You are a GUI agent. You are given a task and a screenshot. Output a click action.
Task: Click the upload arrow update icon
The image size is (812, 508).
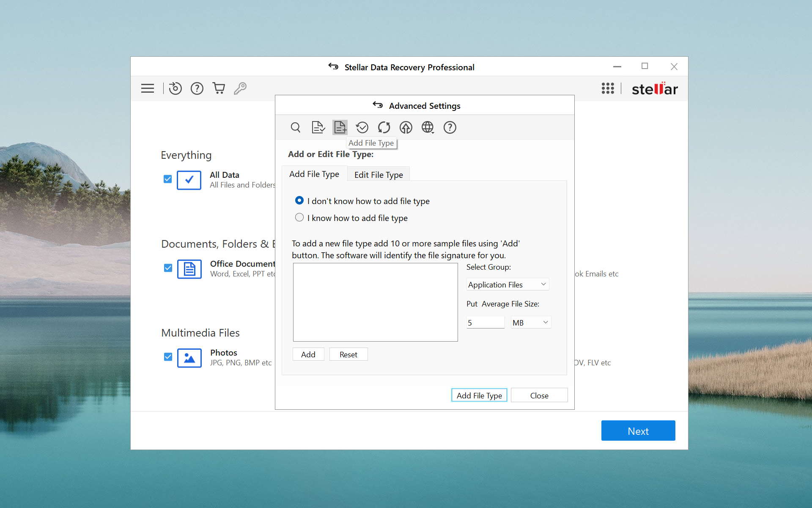406,127
